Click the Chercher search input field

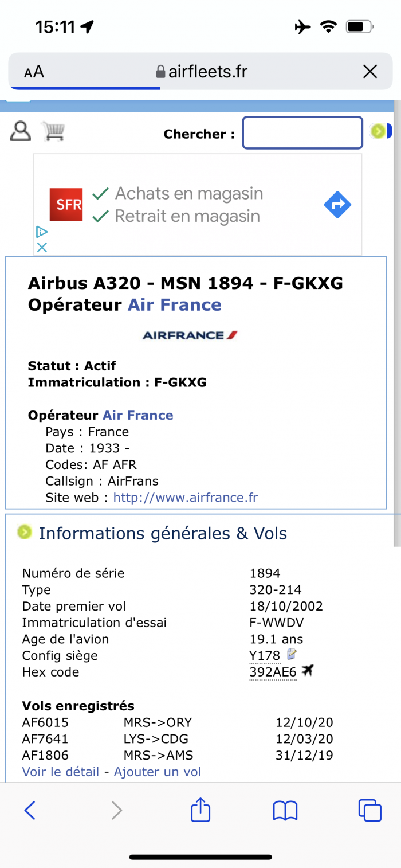pyautogui.click(x=302, y=132)
